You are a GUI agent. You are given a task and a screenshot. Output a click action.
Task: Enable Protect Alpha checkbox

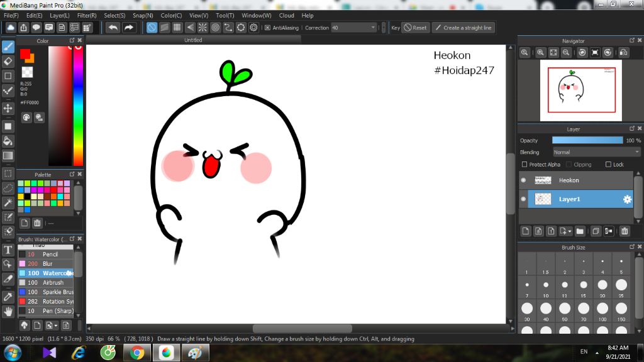pyautogui.click(x=525, y=165)
